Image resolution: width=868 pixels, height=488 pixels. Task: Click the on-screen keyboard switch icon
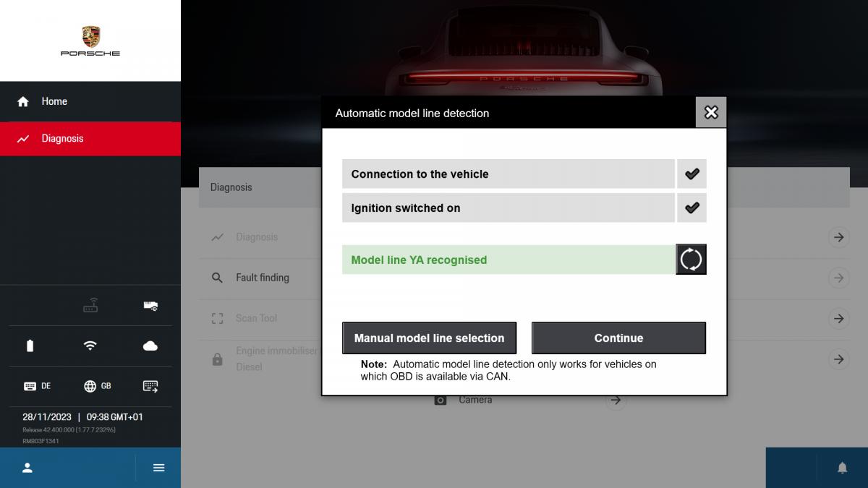pos(150,386)
